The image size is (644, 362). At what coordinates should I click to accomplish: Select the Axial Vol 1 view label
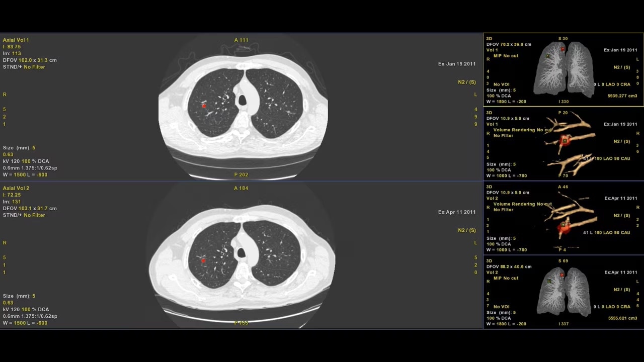[16, 40]
